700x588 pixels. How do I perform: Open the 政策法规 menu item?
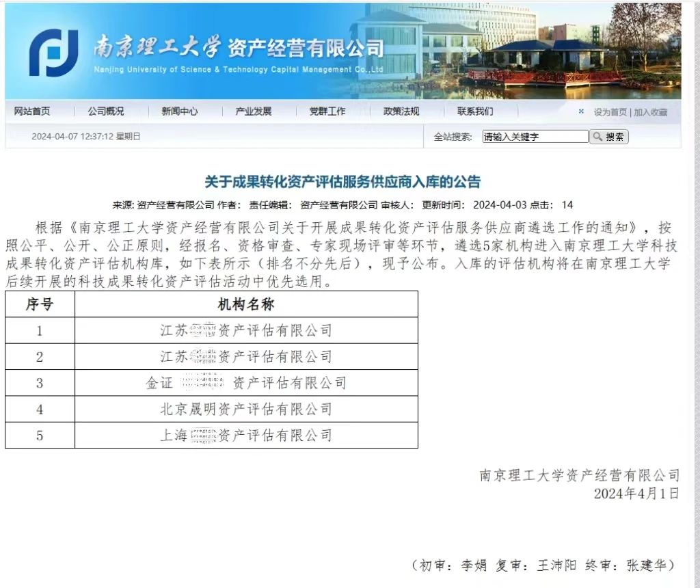[x=401, y=111]
